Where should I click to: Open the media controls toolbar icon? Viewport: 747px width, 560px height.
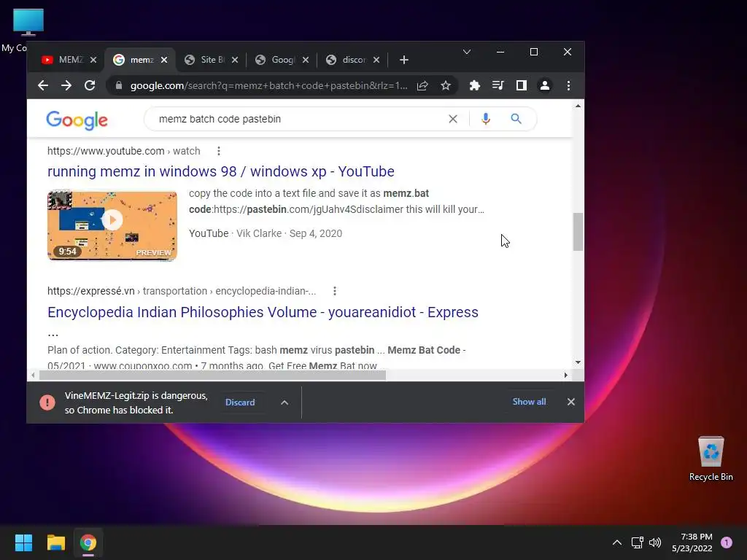pyautogui.click(x=498, y=86)
